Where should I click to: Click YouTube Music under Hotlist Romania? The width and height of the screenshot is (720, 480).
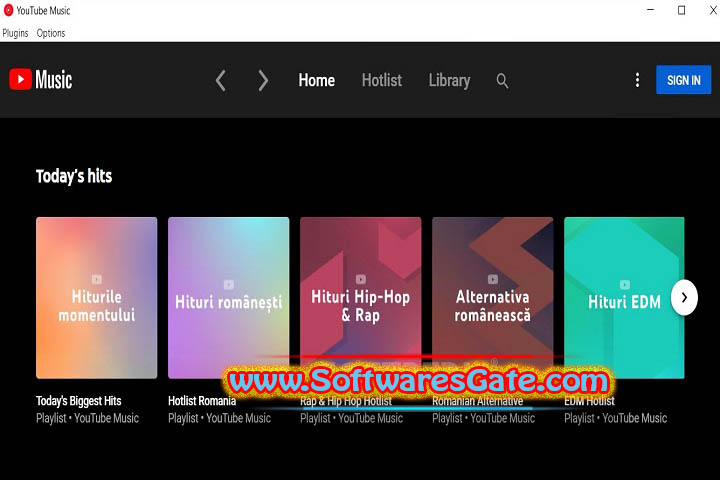tap(238, 418)
